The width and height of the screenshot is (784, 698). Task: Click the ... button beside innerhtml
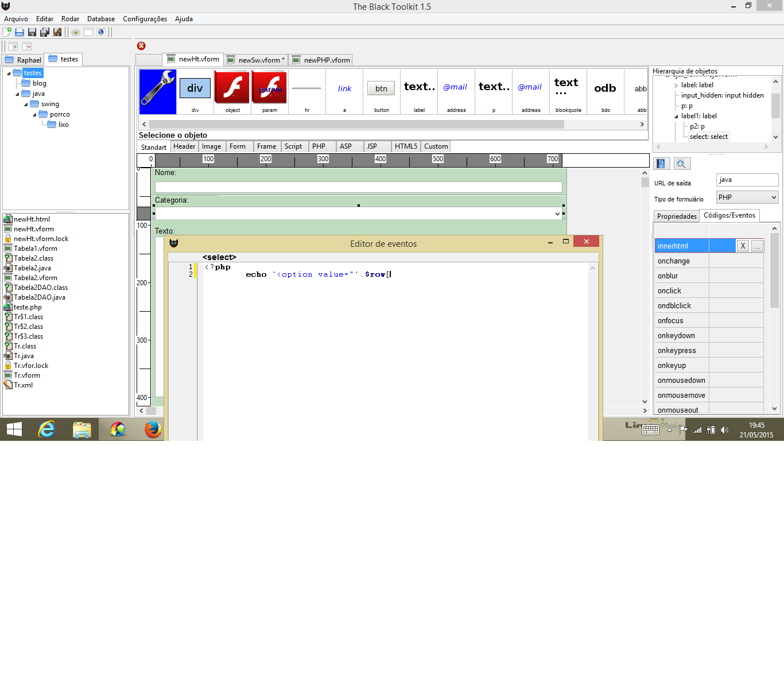tap(757, 245)
